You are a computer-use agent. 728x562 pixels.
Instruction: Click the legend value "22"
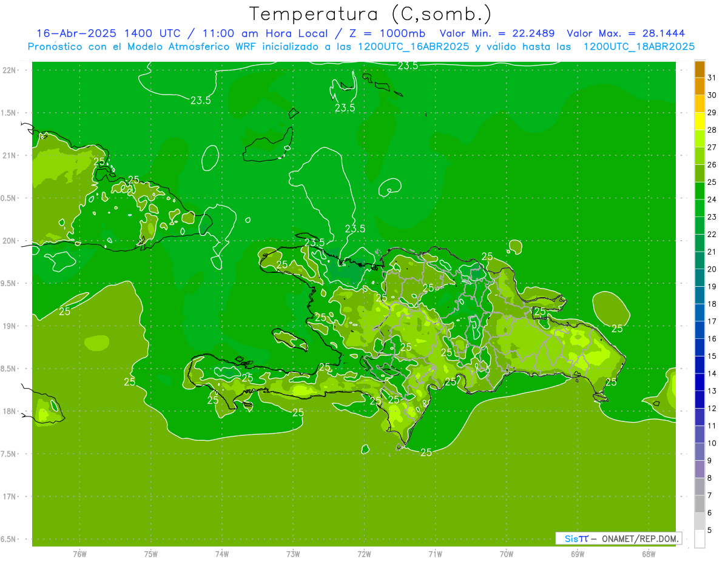click(x=712, y=235)
